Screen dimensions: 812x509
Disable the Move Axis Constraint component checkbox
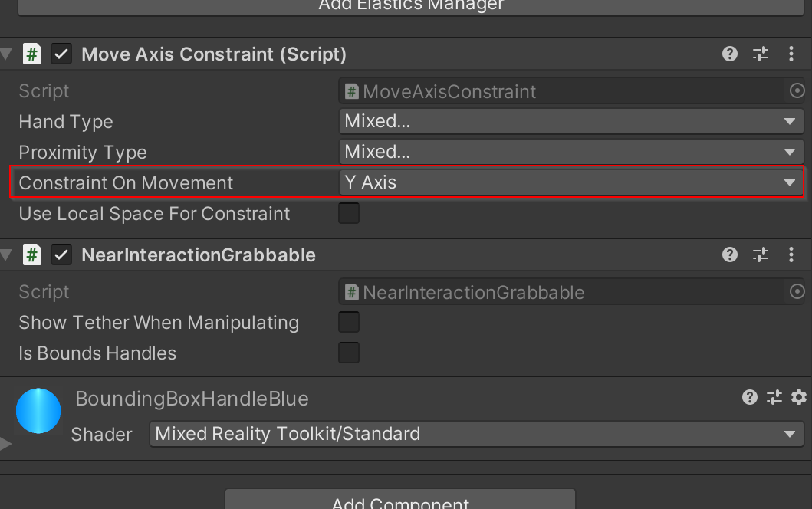click(x=61, y=54)
